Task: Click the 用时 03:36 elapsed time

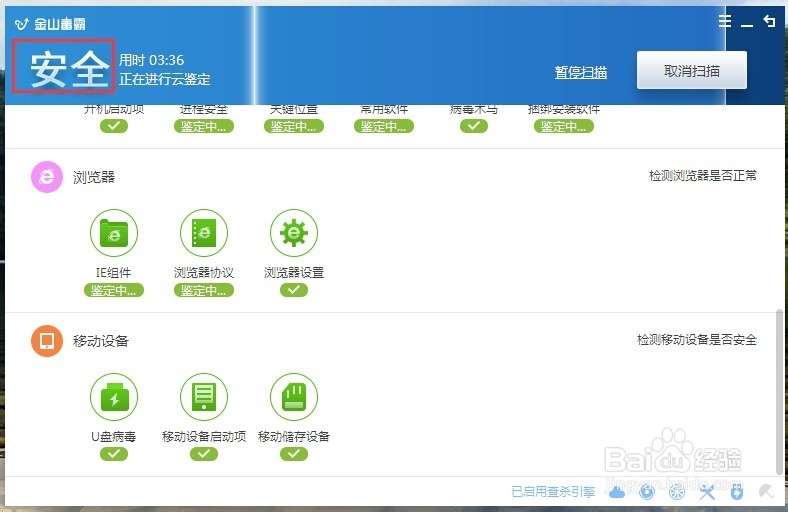Action: 151,60
